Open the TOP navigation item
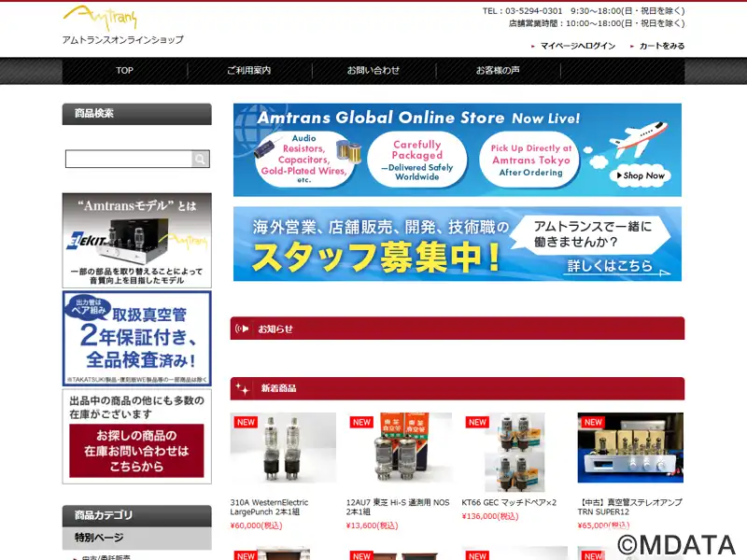The width and height of the screenshot is (747, 560). tap(124, 71)
